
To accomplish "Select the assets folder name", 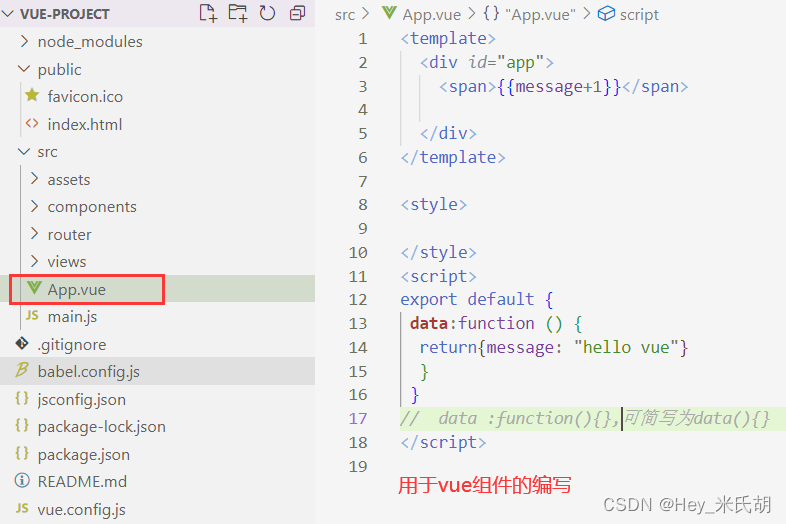I will (69, 180).
